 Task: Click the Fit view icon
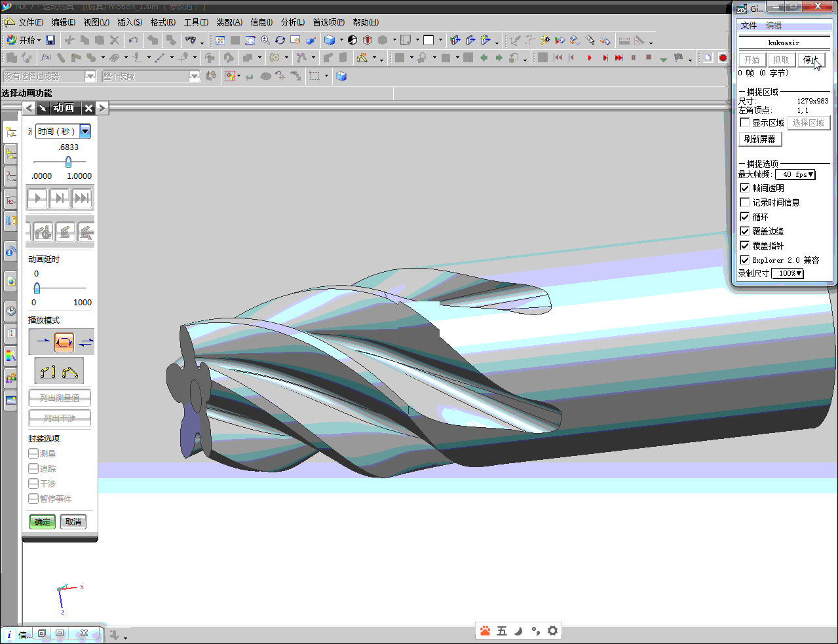(220, 40)
